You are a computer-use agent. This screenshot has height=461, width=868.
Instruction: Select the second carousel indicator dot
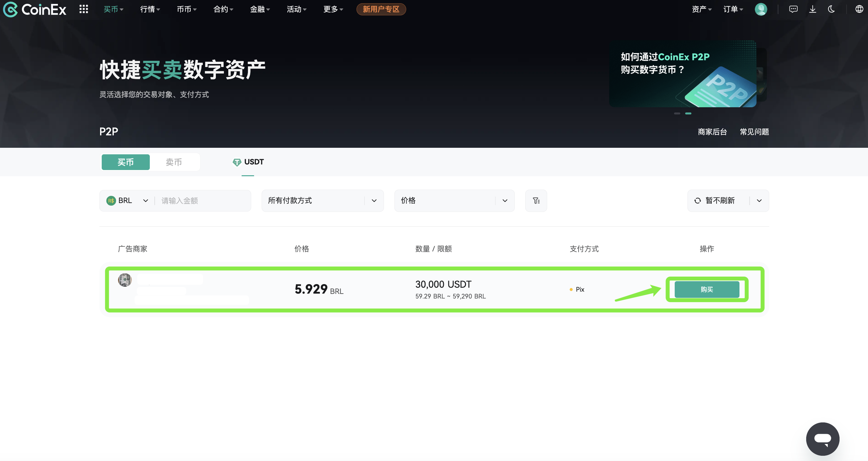[688, 113]
